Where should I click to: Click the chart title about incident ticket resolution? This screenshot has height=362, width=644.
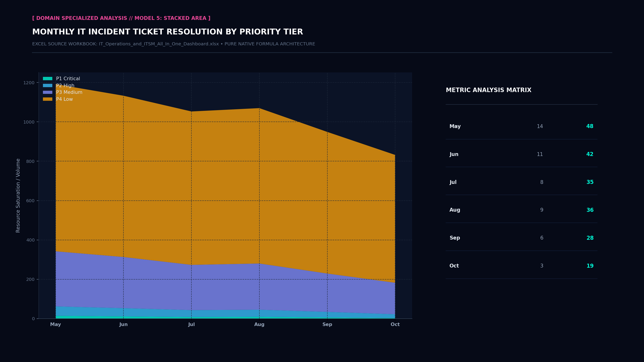click(x=167, y=32)
